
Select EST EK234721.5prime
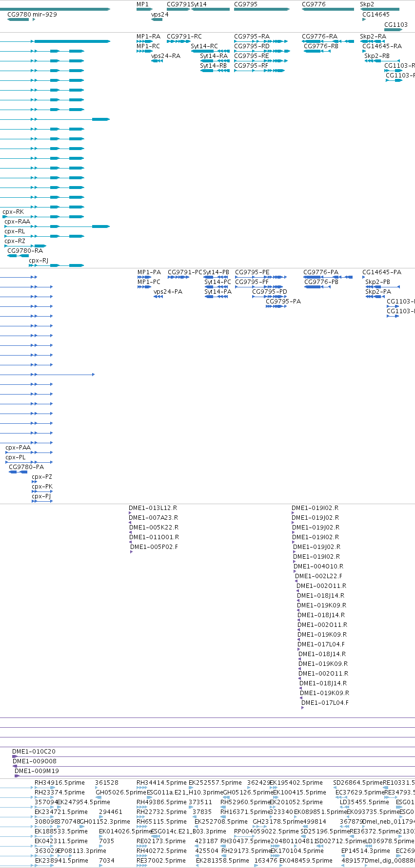(x=61, y=812)
